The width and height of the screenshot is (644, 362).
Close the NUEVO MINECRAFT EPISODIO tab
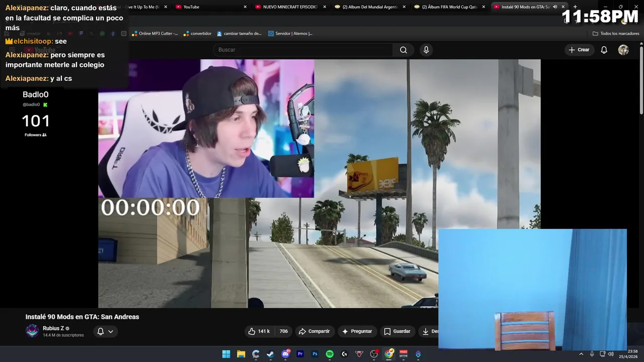325,7
